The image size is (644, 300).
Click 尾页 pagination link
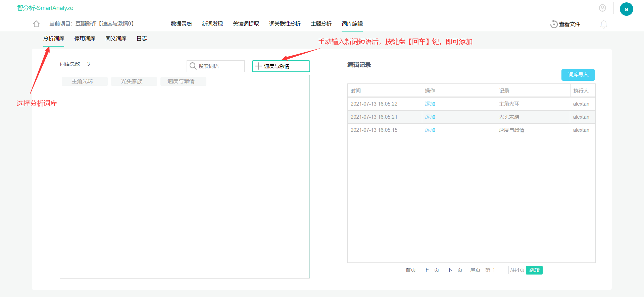(475, 270)
